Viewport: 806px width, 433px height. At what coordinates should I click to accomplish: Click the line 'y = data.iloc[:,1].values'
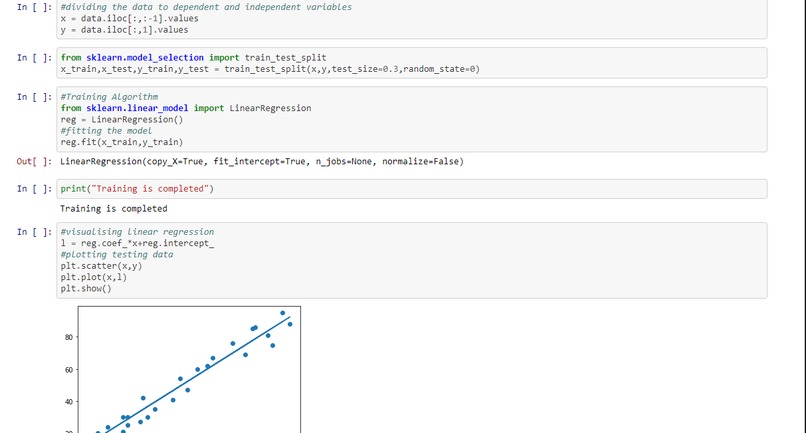(x=124, y=30)
